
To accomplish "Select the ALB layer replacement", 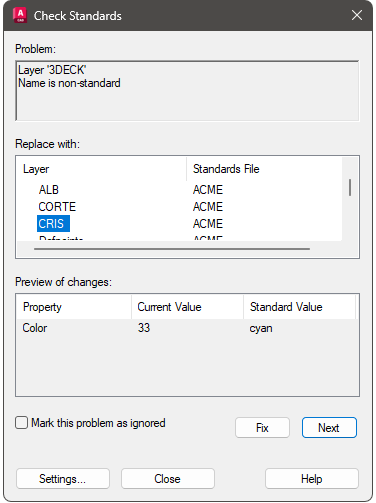I will [49, 190].
